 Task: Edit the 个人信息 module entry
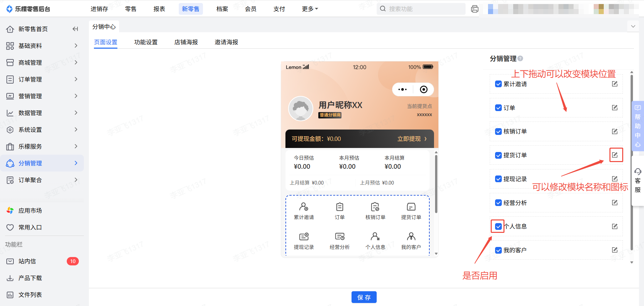pos(614,226)
